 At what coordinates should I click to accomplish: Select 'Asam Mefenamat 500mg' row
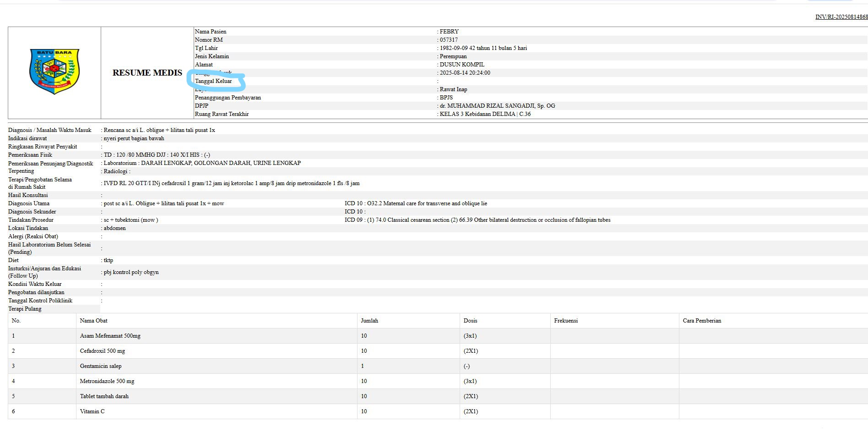coord(438,336)
